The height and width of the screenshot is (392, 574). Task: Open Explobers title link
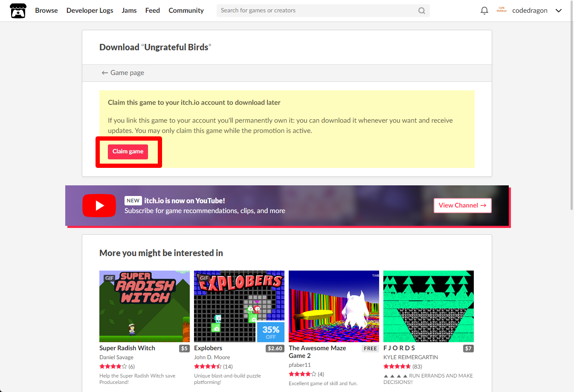pyautogui.click(x=208, y=348)
